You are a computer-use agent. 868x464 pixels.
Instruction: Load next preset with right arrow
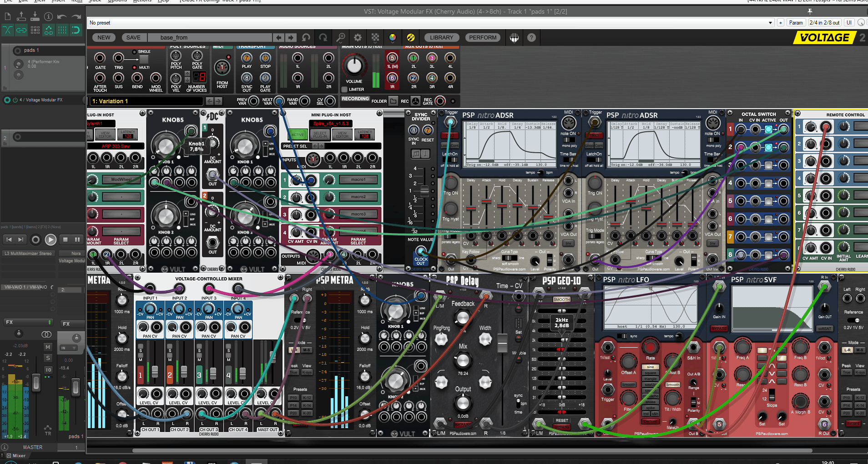(291, 38)
